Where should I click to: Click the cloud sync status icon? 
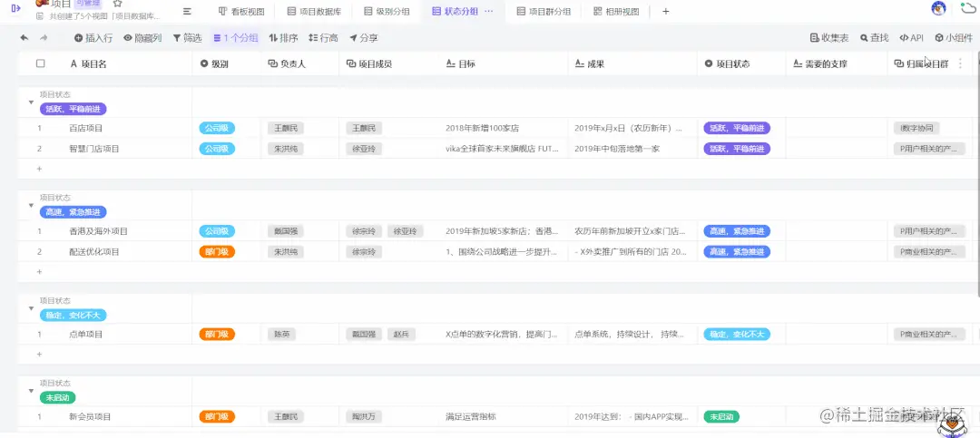[967, 8]
